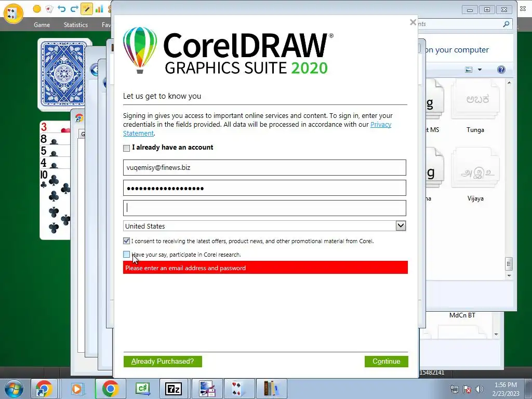Expand the view options dropdown arrow

[x=480, y=70]
